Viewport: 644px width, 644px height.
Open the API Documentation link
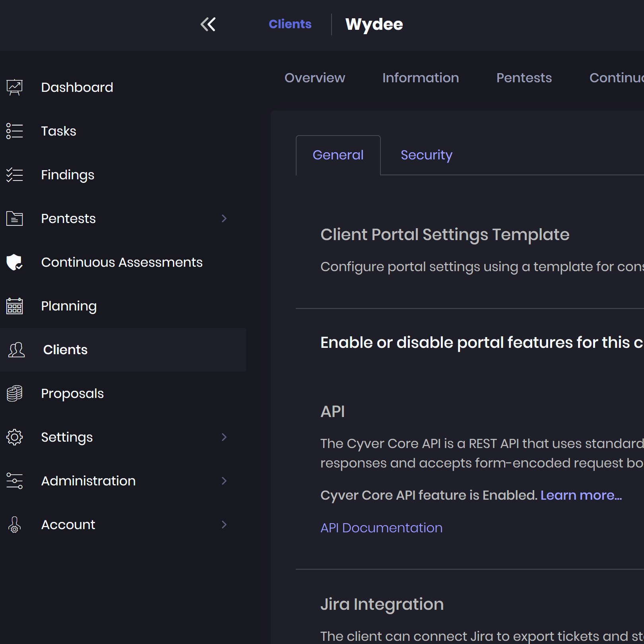[x=382, y=528]
